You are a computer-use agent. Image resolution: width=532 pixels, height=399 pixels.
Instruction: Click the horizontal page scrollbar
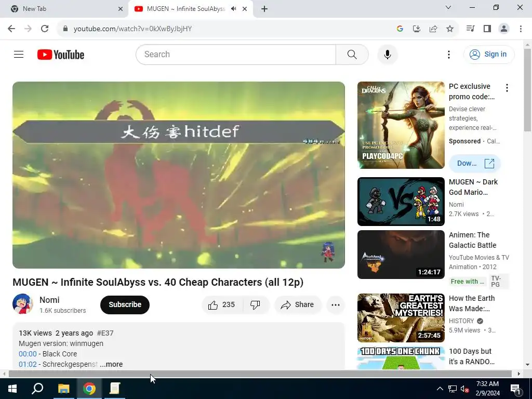260,374
